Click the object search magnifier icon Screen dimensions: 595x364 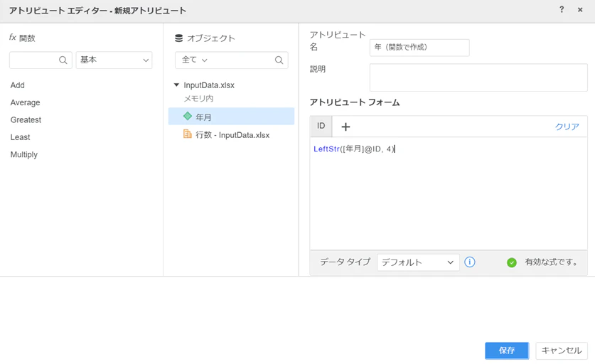pyautogui.click(x=279, y=60)
